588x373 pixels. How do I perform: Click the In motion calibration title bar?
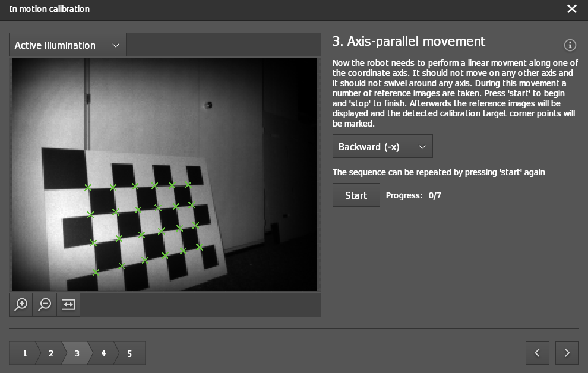49,9
